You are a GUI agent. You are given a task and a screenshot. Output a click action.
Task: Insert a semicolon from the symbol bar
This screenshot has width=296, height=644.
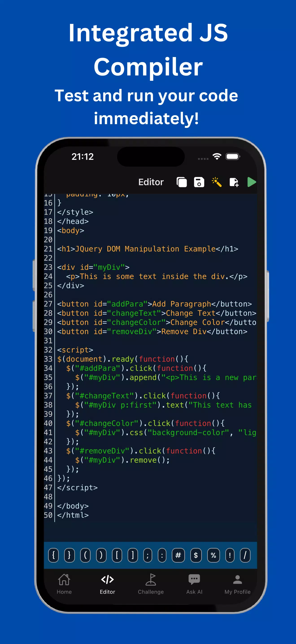coord(148,555)
